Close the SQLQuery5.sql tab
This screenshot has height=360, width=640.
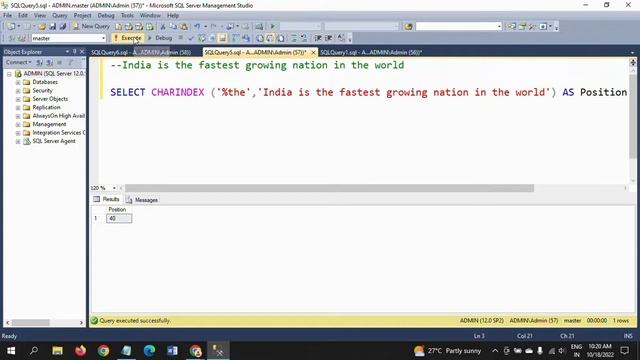pos(313,52)
